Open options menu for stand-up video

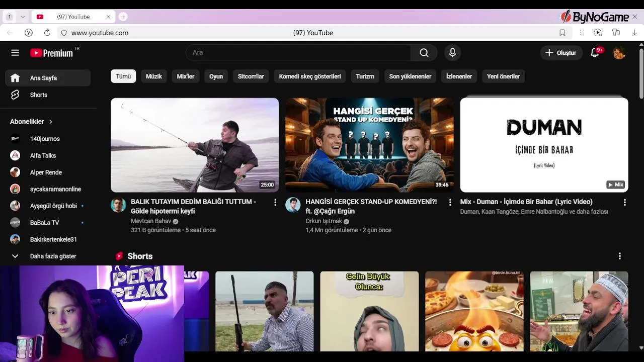[450, 202]
